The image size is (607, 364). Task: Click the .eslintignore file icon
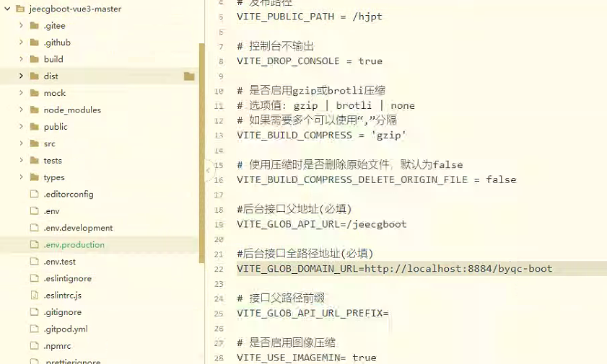35,278
